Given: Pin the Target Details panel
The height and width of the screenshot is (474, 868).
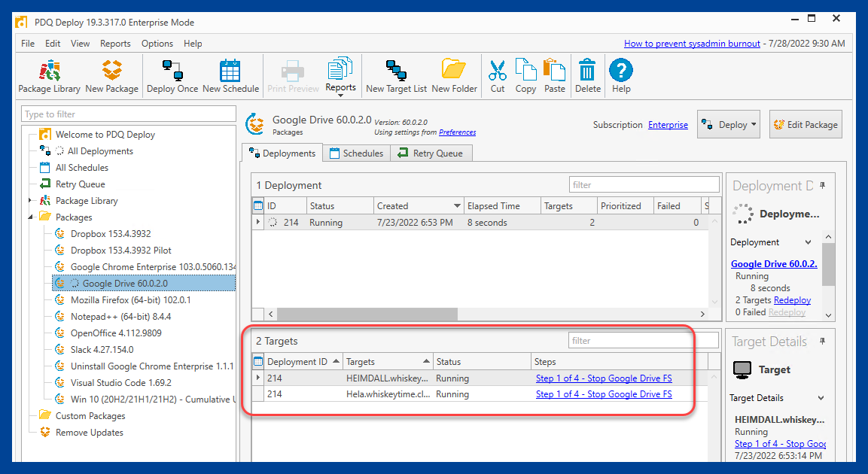Looking at the screenshot, I should (x=823, y=342).
